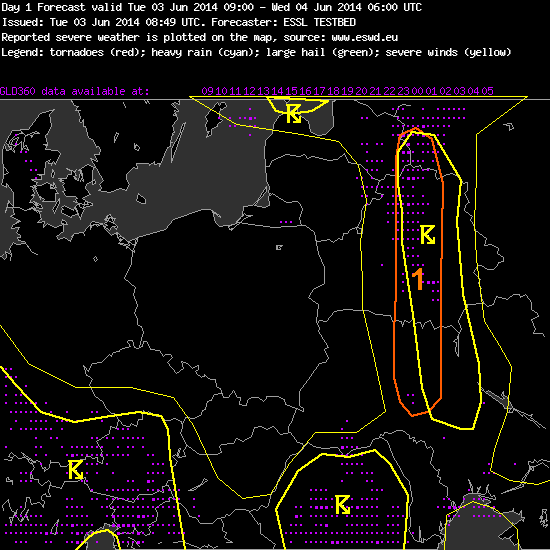
Task: Select the 09 hour GLD360 lightning data
Action: coord(207,91)
